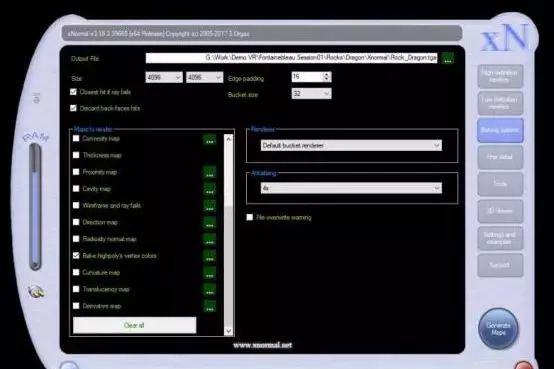Open Curvature map options button
Image resolution: width=554 pixels, height=369 pixels.
point(210,273)
